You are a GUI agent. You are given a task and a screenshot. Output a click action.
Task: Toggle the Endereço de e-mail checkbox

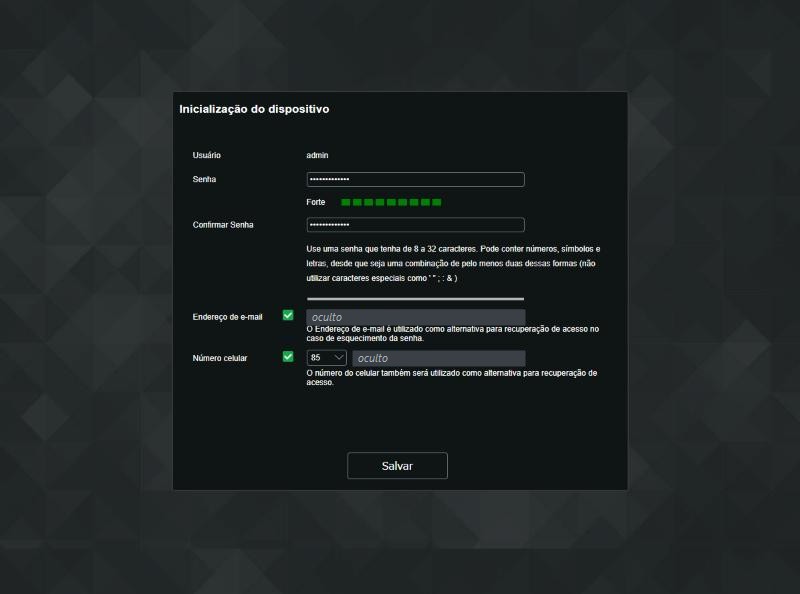[288, 315]
